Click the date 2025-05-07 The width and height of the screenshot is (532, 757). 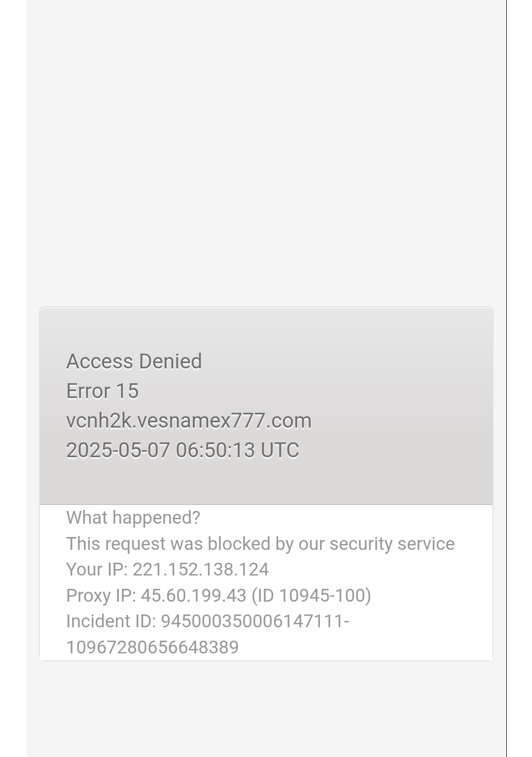tap(118, 450)
